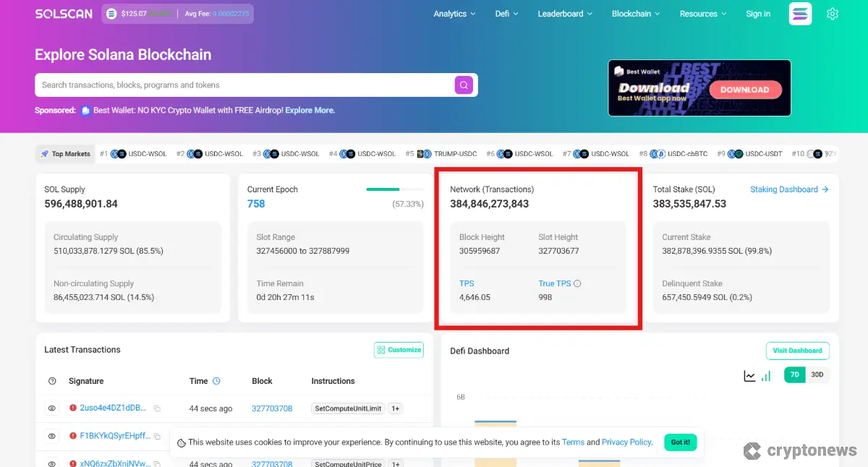Preview transaction 2uso4e4DZ1dDB via eye icon
The width and height of the screenshot is (868, 467).
pyautogui.click(x=52, y=408)
